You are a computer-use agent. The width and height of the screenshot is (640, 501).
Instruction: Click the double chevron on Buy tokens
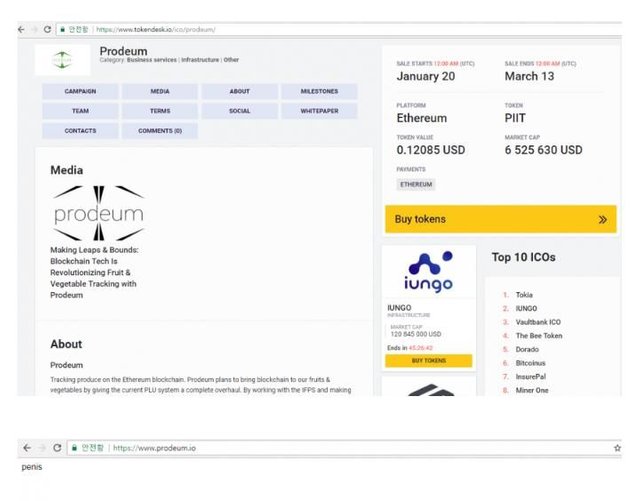(602, 220)
